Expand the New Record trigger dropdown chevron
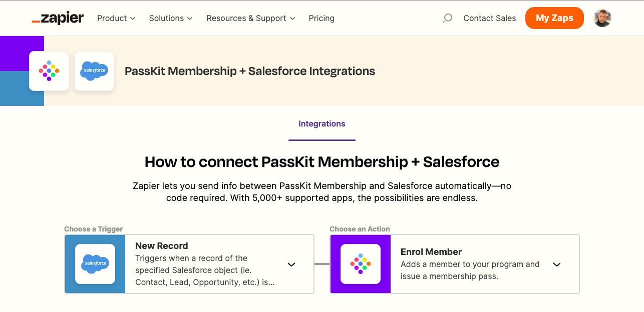This screenshot has height=312, width=644. point(291,264)
